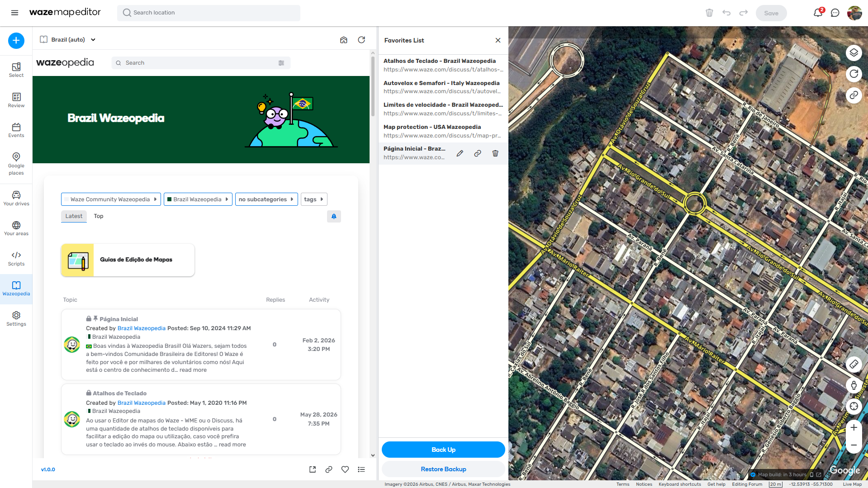Image resolution: width=868 pixels, height=488 pixels.
Task: Center map on my location
Action: click(x=854, y=406)
